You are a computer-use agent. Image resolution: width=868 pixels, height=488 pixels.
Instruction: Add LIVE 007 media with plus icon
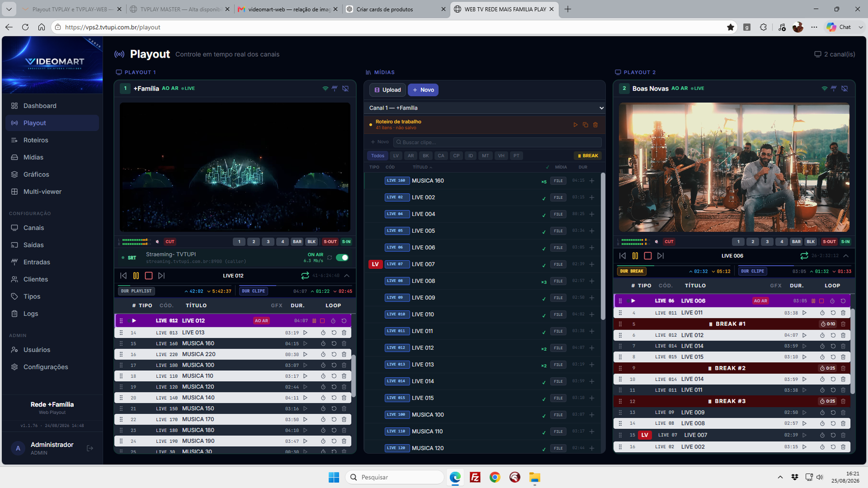click(x=592, y=264)
